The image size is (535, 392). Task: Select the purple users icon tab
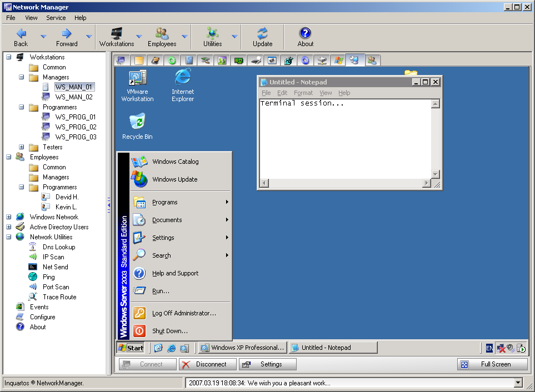pos(222,61)
